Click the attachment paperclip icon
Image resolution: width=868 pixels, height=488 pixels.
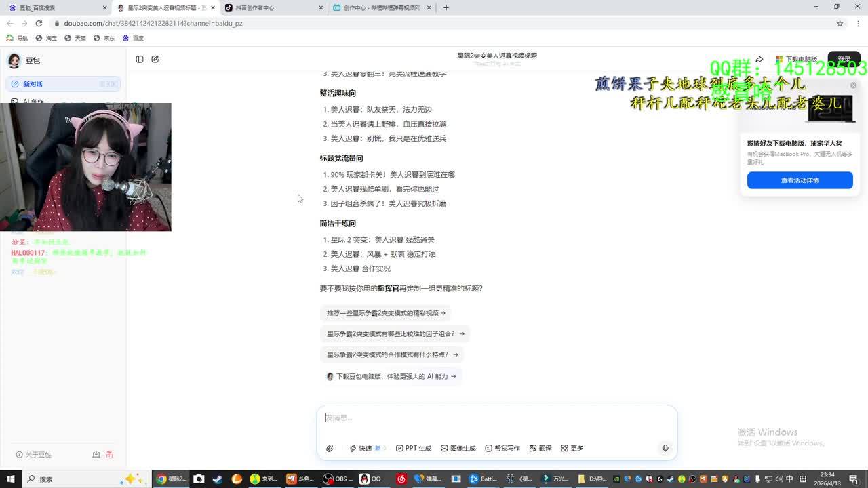click(330, 448)
